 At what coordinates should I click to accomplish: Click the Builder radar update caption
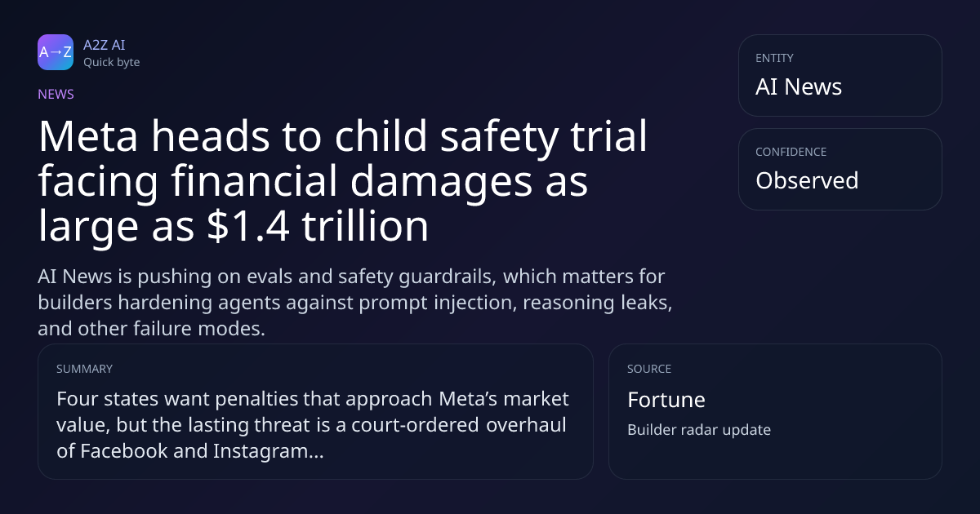point(699,430)
